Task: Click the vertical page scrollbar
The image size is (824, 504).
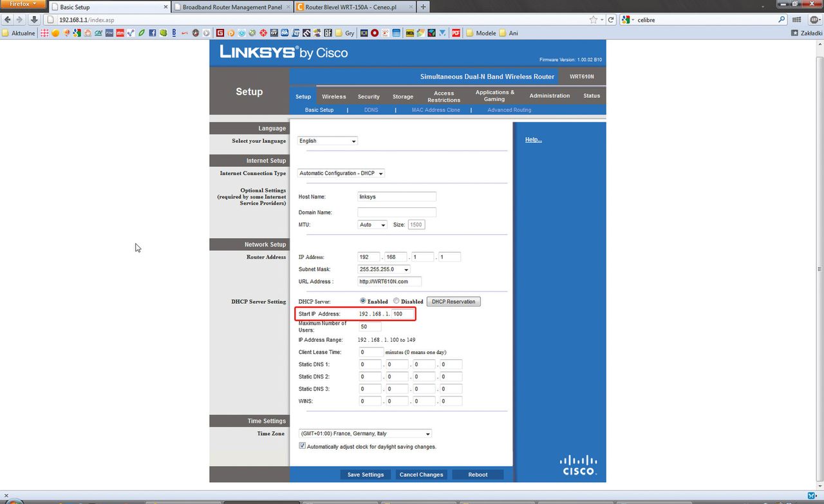Action: tap(819, 268)
